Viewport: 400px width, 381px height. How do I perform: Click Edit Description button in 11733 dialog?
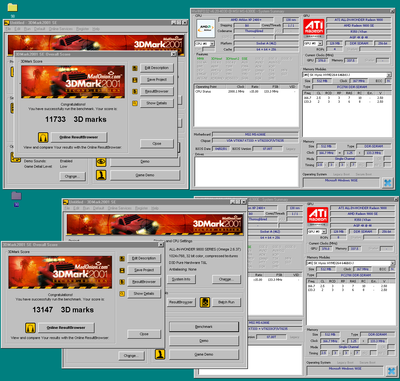157,68
